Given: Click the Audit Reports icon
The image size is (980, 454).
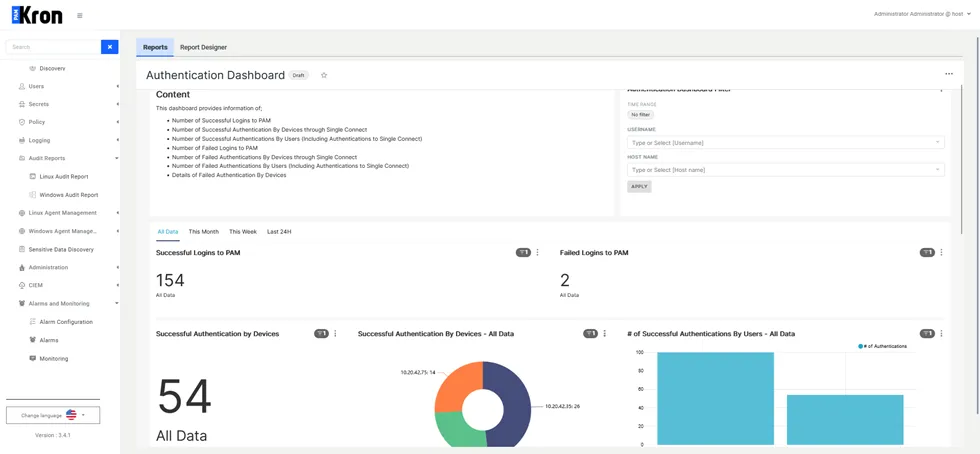Looking at the screenshot, I should (22, 158).
